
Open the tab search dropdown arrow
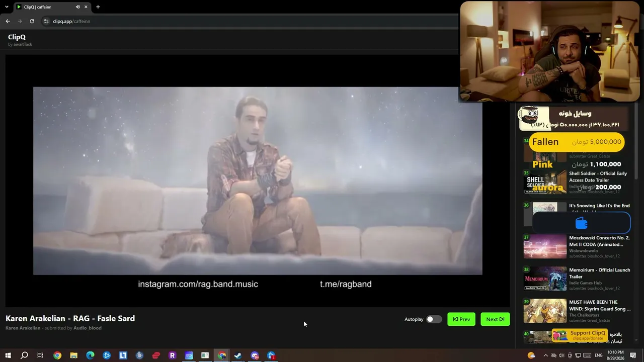[7, 7]
